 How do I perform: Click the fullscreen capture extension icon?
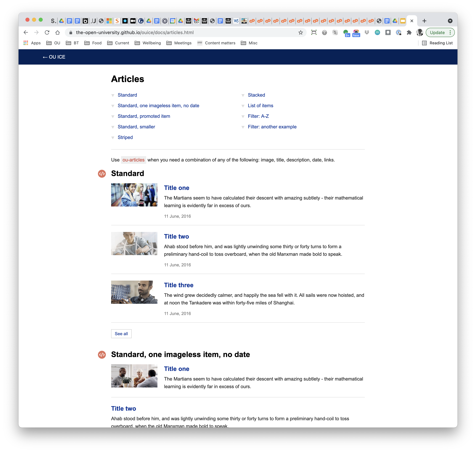click(314, 33)
